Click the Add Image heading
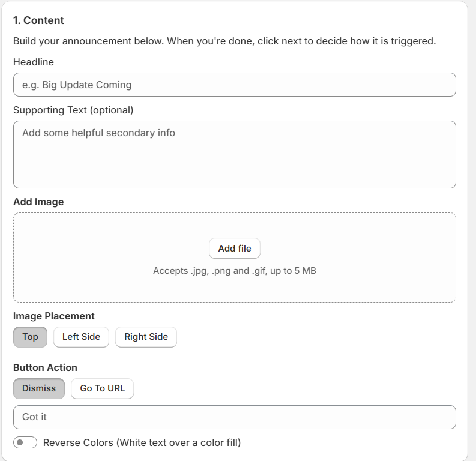476x461 pixels. 38,202
